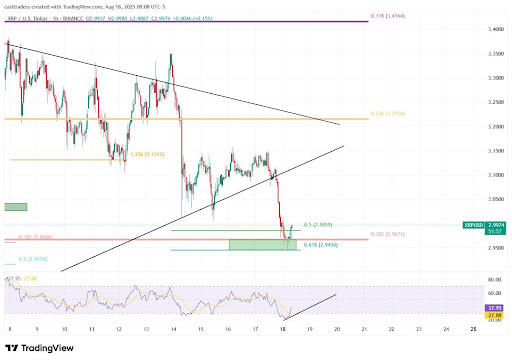The width and height of the screenshot is (512, 361).
Task: Click date 14 on the time axis
Action: tap(173, 329)
